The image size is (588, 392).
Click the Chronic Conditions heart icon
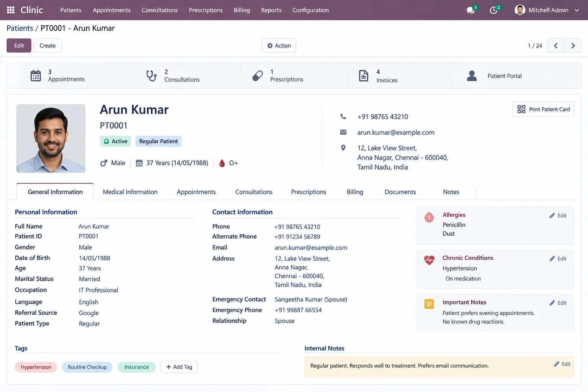(429, 260)
